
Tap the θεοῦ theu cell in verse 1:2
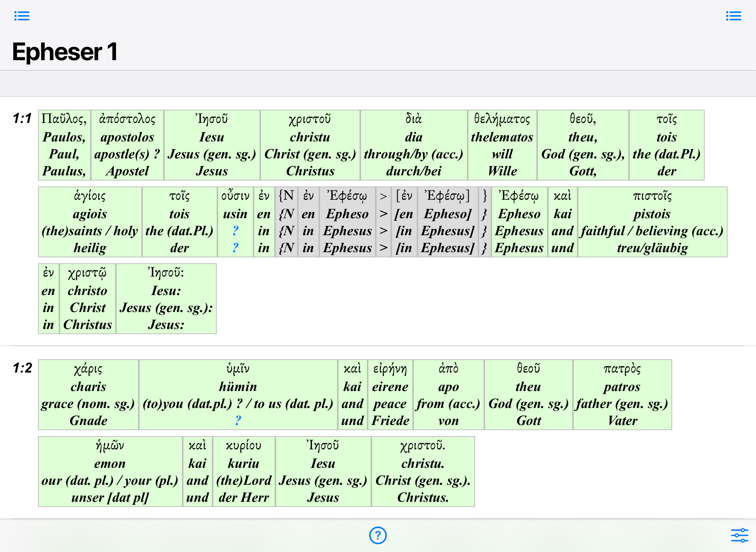pyautogui.click(x=529, y=395)
